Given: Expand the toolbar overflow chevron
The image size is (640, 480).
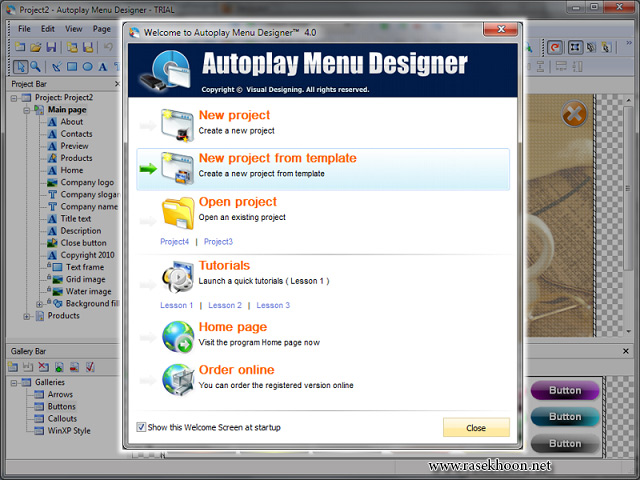Looking at the screenshot, I should click(x=629, y=43).
